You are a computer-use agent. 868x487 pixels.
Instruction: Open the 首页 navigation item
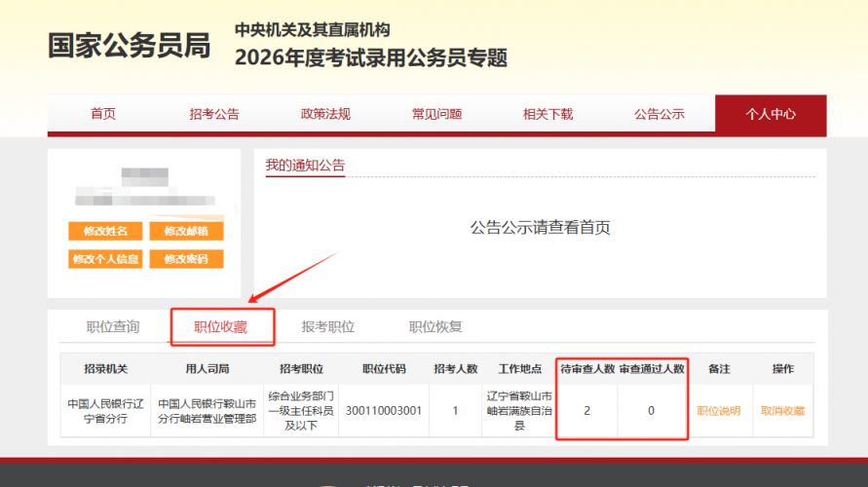coord(103,114)
